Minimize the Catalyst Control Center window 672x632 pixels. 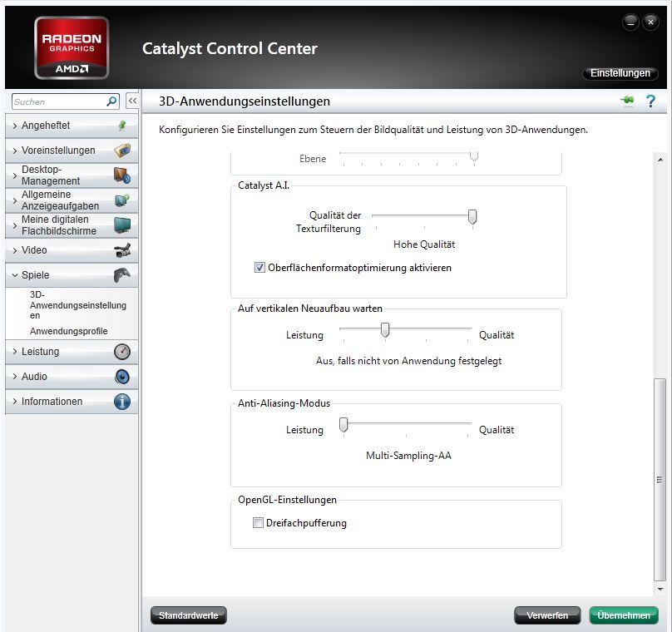pyautogui.click(x=630, y=22)
